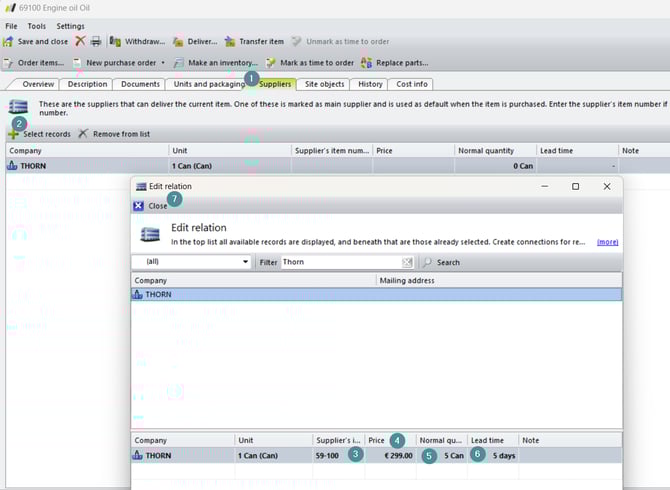The image size is (670, 490).
Task: Click Mark as time to order label
Action: point(317,63)
